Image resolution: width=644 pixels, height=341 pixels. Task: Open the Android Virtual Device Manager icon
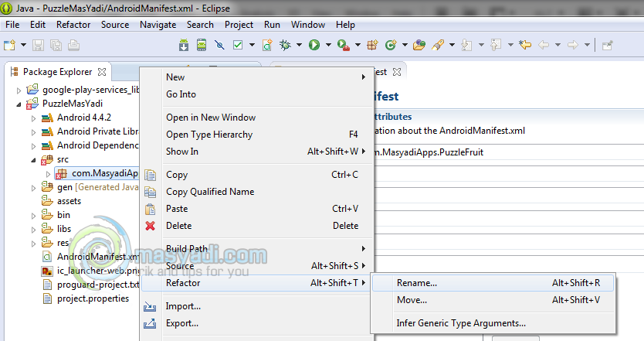coord(202,45)
